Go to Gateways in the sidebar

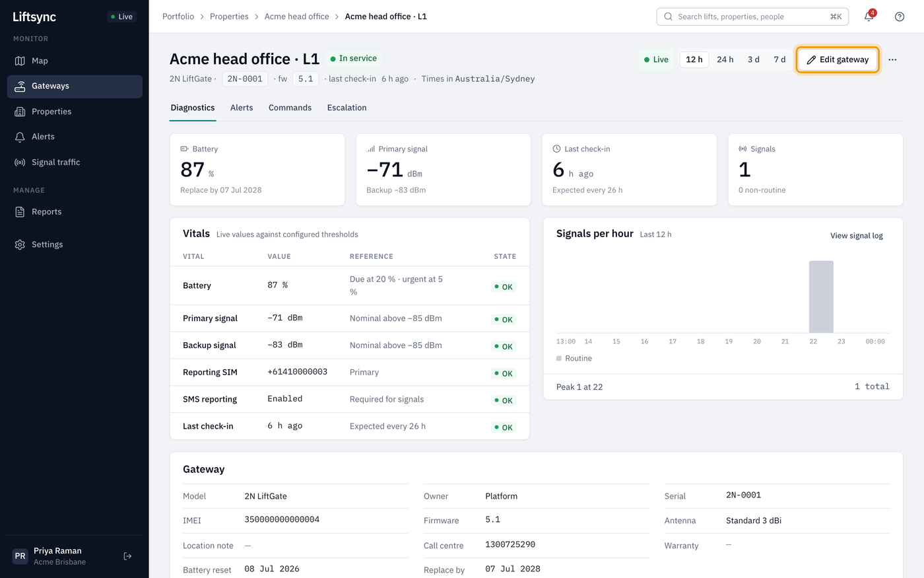[x=75, y=87]
